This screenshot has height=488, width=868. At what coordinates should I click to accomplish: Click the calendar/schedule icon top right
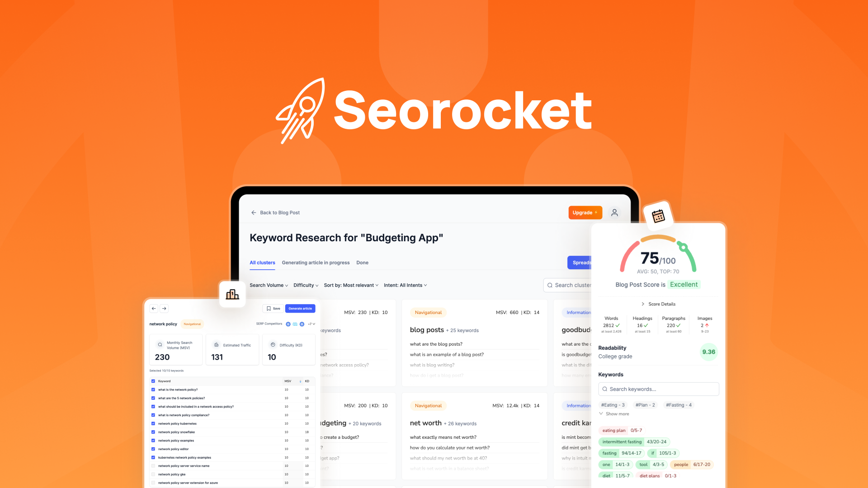pyautogui.click(x=656, y=216)
